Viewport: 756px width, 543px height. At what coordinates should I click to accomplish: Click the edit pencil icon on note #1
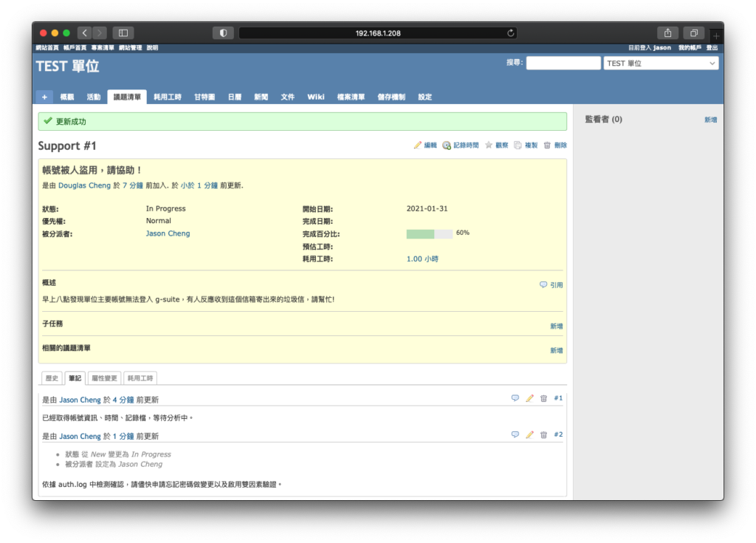point(530,398)
